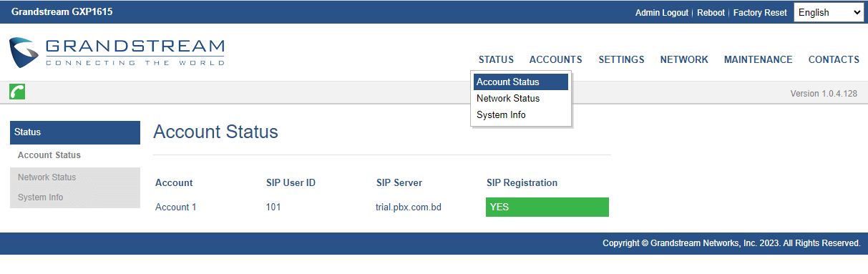Click the Factory Reset link
The width and height of the screenshot is (868, 274).
[x=760, y=13]
